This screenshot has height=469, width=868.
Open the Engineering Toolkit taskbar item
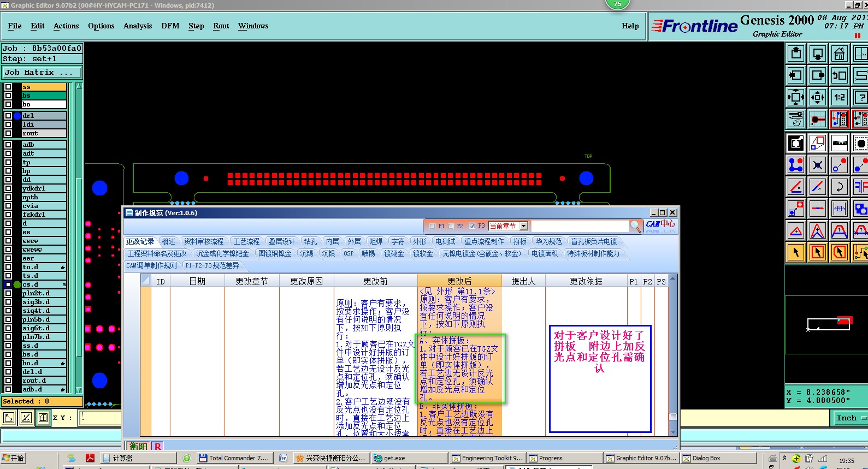tap(487, 458)
